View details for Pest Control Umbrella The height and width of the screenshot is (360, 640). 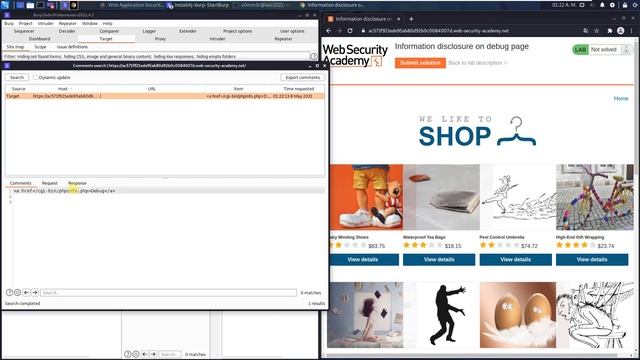(x=516, y=260)
